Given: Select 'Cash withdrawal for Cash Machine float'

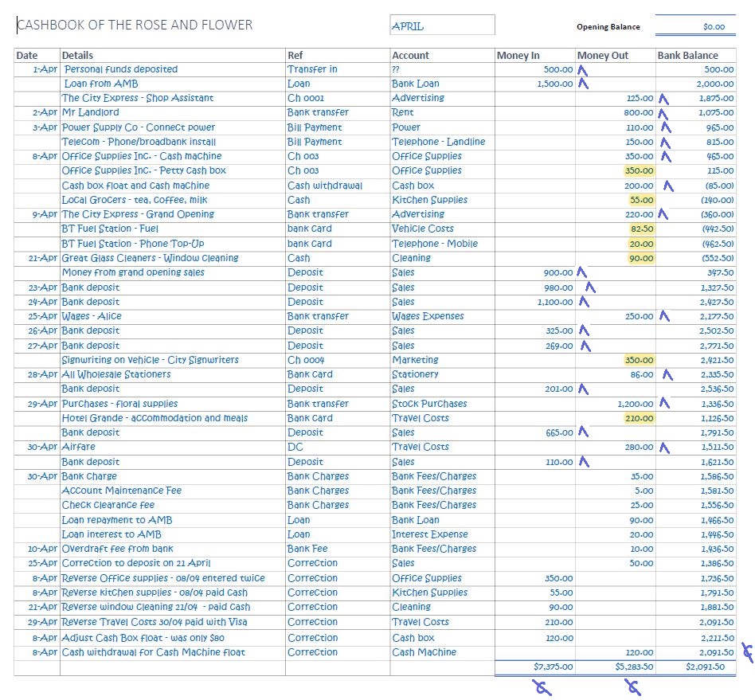Looking at the screenshot, I should click(154, 653).
